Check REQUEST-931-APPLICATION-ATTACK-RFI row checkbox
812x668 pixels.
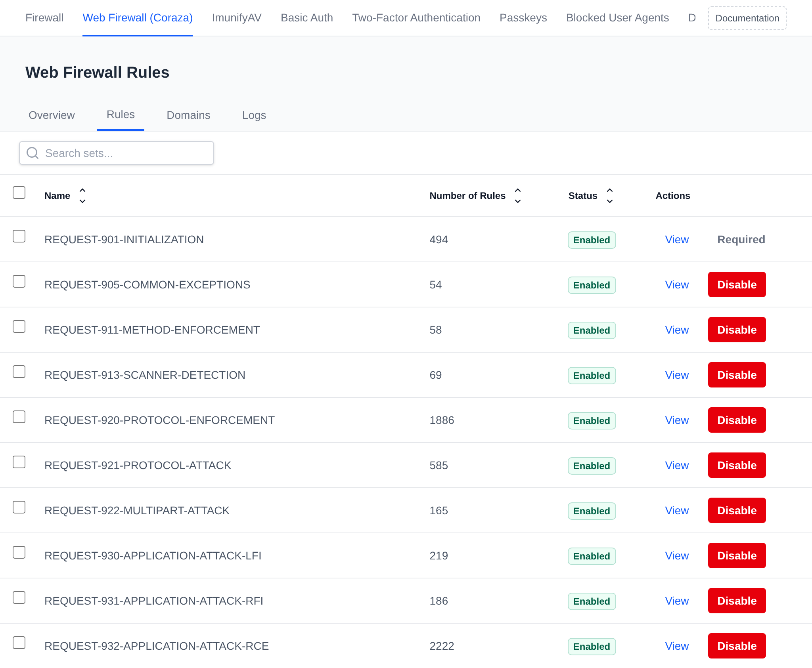coord(19,597)
